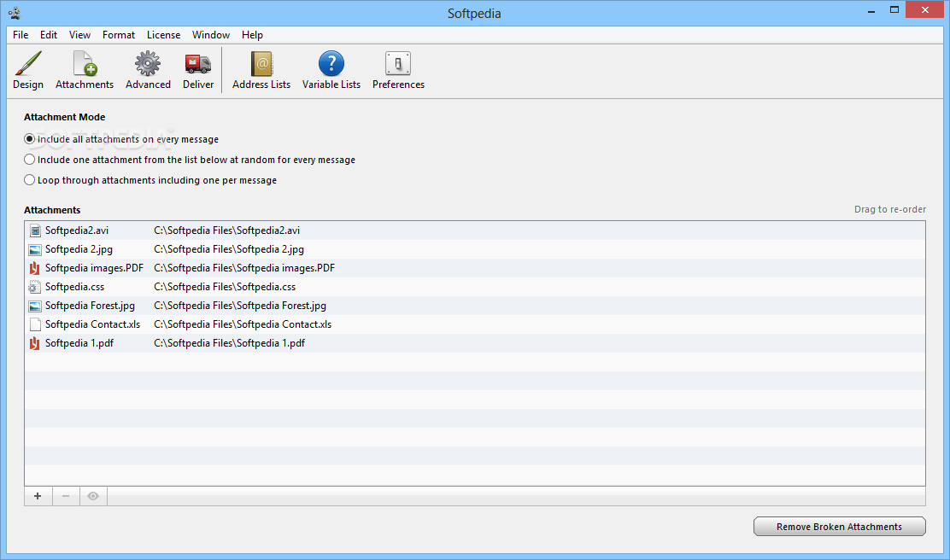Image resolution: width=950 pixels, height=560 pixels.
Task: Click the Softpedia 1.pdf file icon
Action: point(34,343)
